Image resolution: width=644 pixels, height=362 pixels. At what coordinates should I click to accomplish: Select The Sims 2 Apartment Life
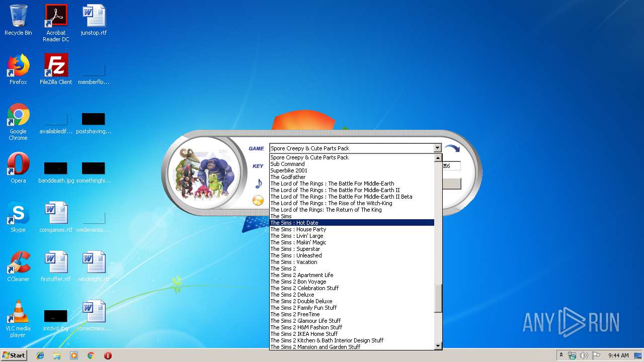(x=352, y=275)
